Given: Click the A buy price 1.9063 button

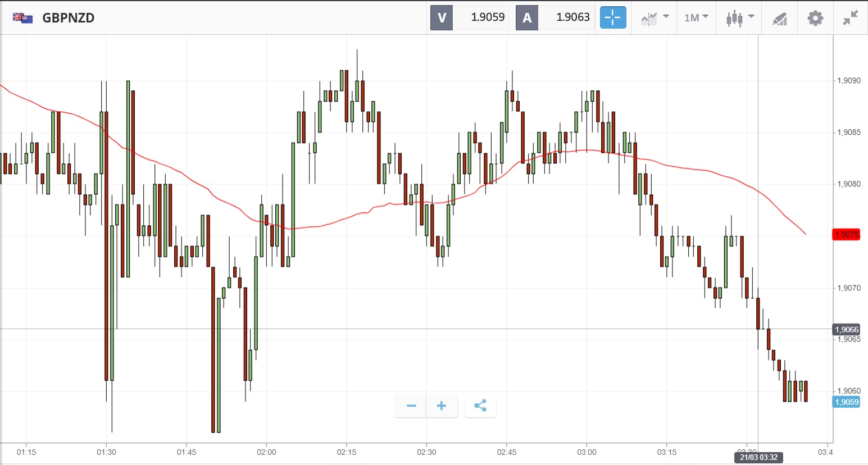Looking at the screenshot, I should pos(555,17).
